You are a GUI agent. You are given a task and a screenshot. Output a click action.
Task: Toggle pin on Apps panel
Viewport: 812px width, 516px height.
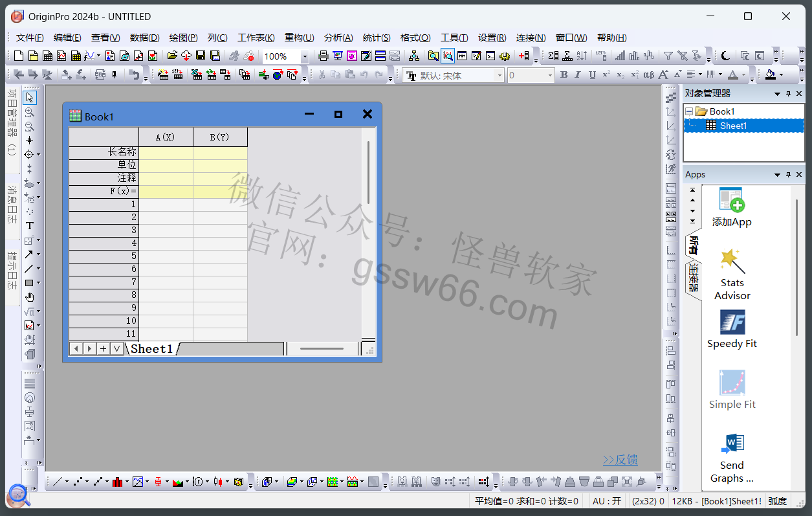tap(789, 175)
